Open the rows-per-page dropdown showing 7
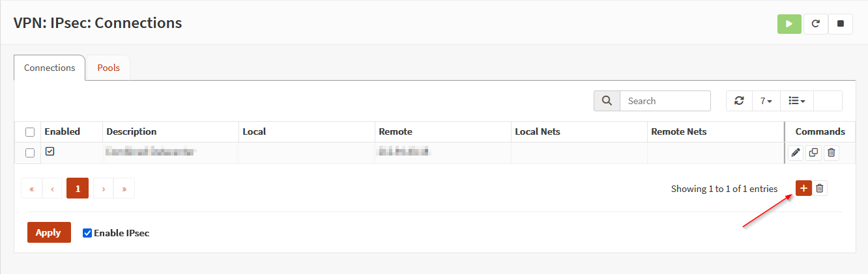This screenshot has width=868, height=274. click(766, 101)
